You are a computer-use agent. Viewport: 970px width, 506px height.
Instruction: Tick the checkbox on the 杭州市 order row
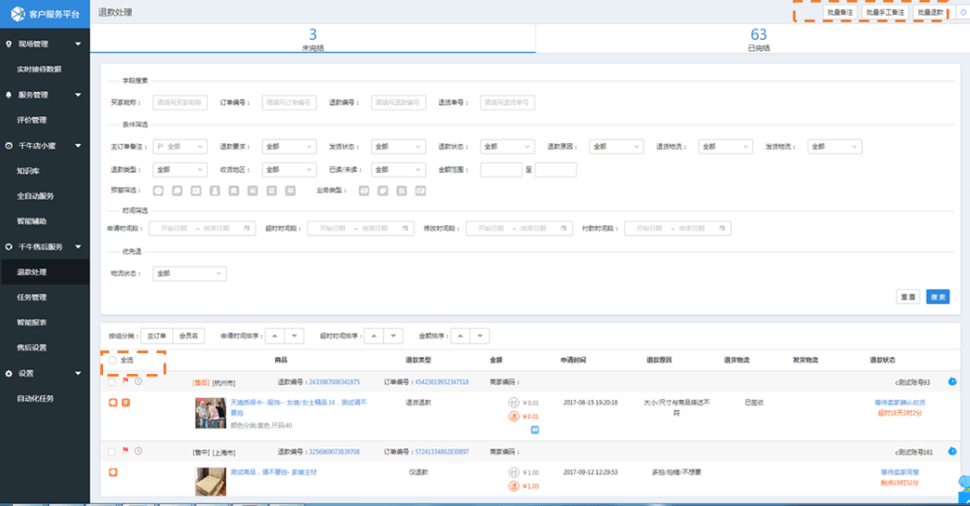[112, 382]
